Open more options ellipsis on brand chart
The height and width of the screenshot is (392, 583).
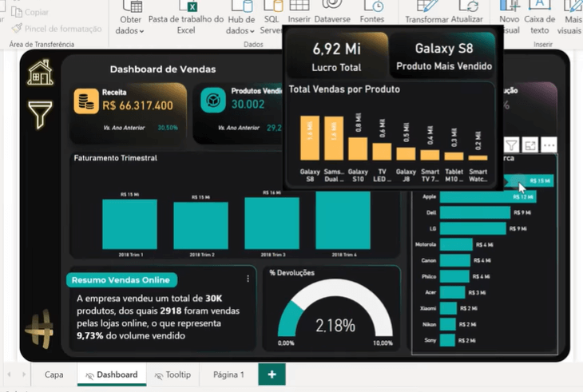pyautogui.click(x=549, y=145)
